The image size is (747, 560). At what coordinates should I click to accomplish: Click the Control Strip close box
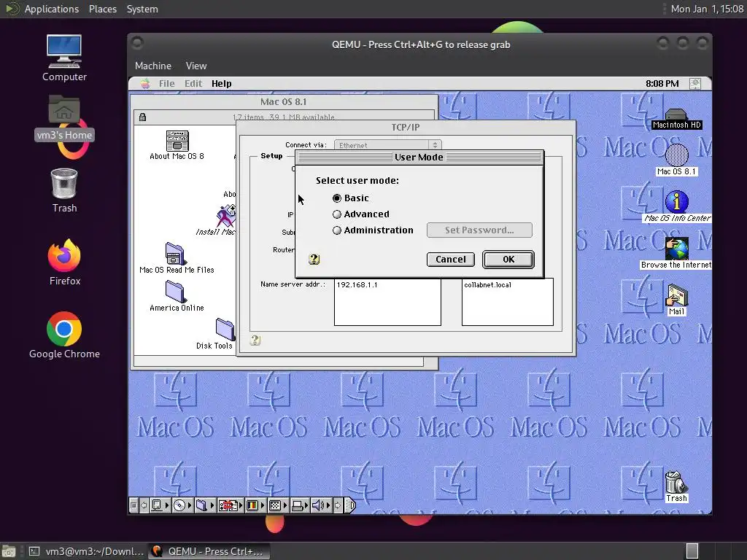click(x=134, y=505)
